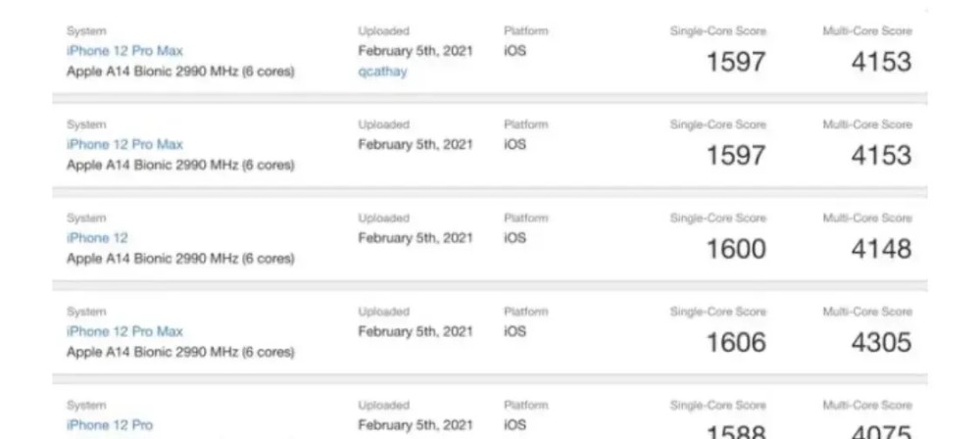Screen dimensions: 980x439
Task: Open the iPhone 12 result scoring 1600
Action: 97,238
